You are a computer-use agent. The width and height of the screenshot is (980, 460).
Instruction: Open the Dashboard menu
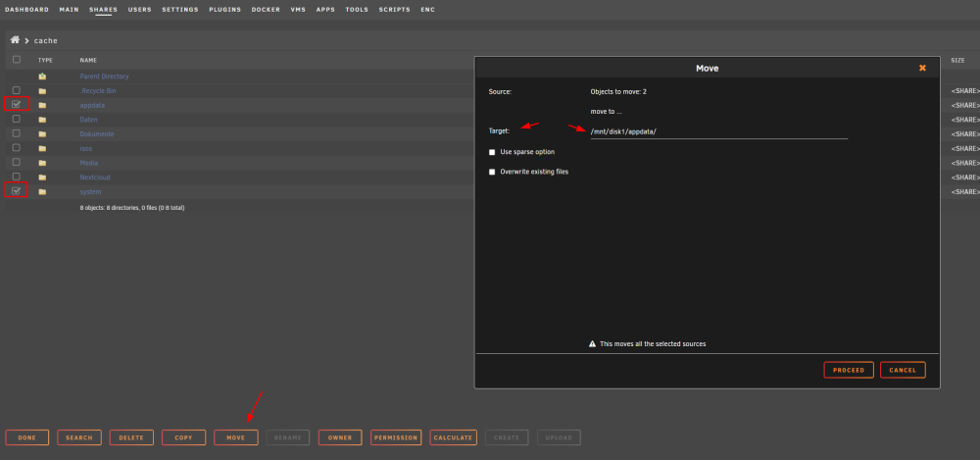[26, 10]
